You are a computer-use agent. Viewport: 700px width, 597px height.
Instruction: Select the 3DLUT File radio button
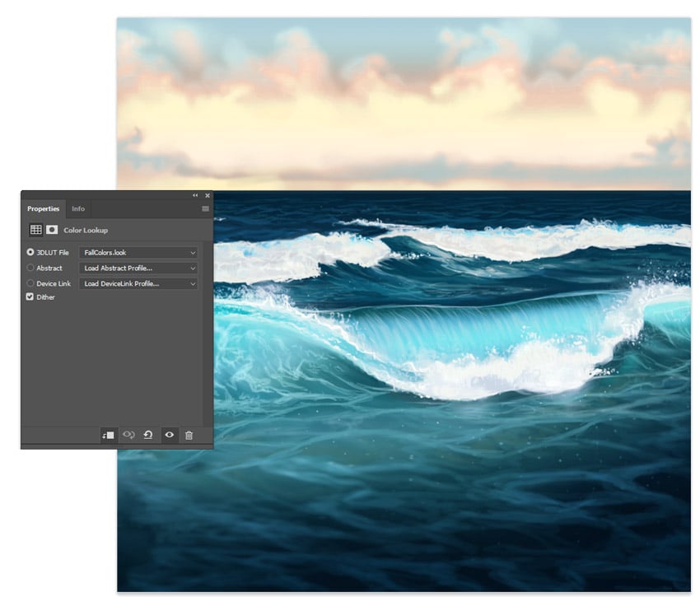(x=30, y=252)
